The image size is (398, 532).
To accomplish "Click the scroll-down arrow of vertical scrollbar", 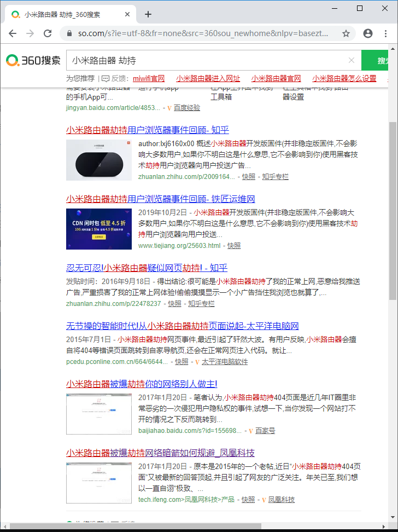I will coord(393,517).
